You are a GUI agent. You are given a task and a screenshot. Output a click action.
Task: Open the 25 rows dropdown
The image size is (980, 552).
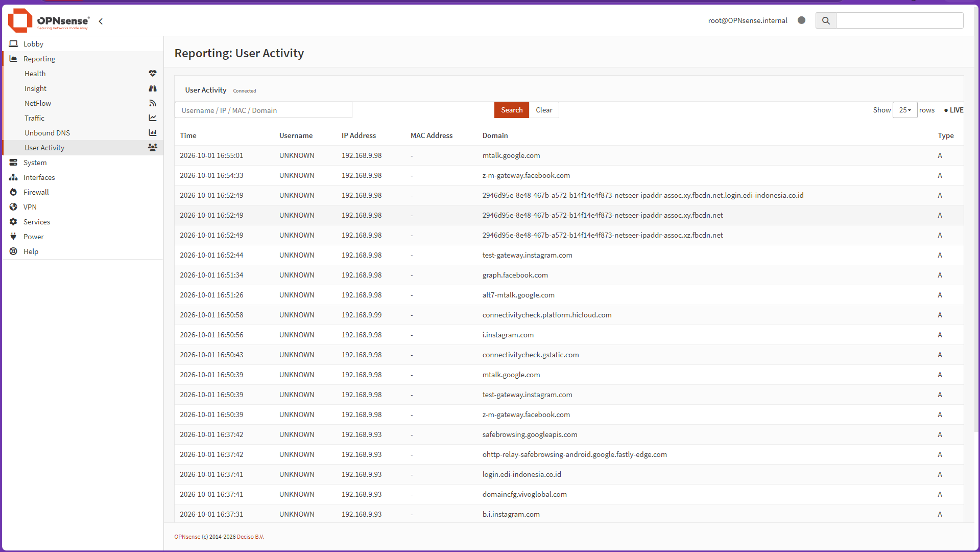905,110
